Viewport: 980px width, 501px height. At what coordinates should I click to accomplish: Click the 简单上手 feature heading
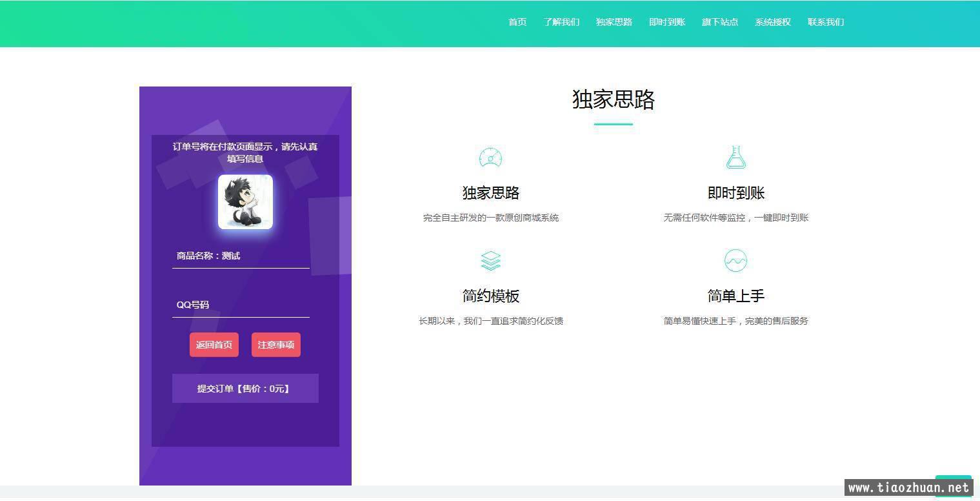pos(735,296)
